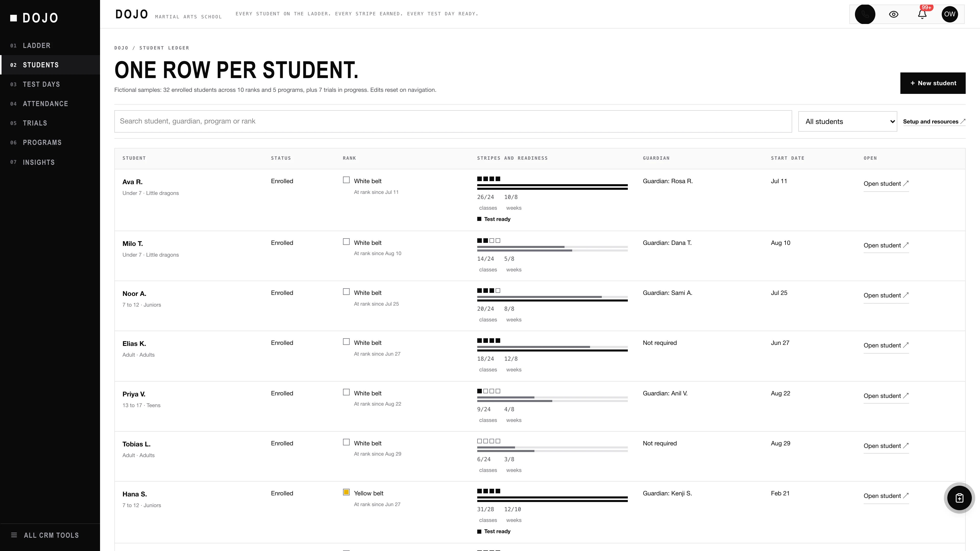Viewport: 980px width, 551px height.
Task: Select Students in sidebar navigation
Action: coord(50,65)
